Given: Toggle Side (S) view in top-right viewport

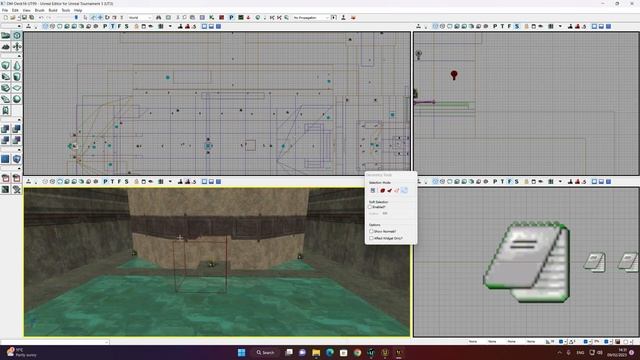Looking at the screenshot, I should tap(517, 26).
